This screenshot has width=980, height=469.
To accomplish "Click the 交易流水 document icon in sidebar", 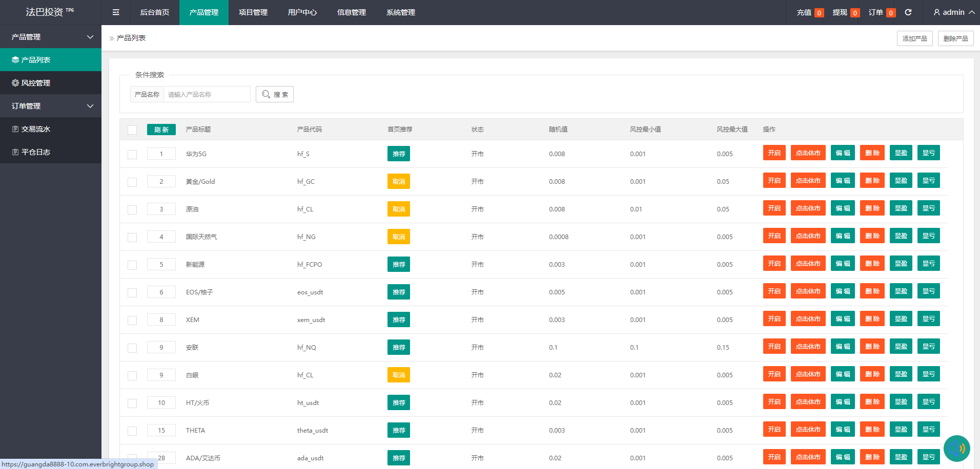I will [x=15, y=129].
